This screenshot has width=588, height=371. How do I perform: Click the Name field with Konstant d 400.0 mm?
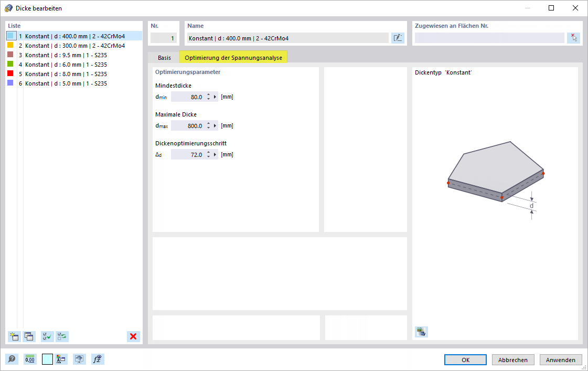287,38
